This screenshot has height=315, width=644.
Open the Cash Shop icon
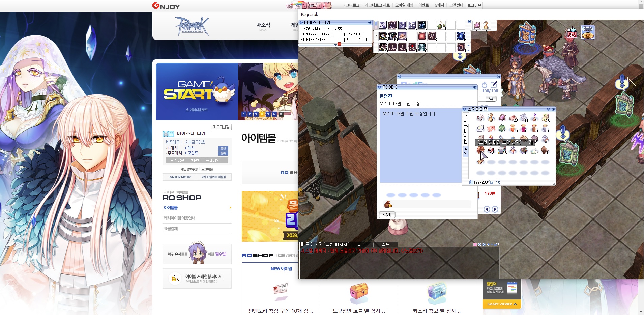pos(588,32)
